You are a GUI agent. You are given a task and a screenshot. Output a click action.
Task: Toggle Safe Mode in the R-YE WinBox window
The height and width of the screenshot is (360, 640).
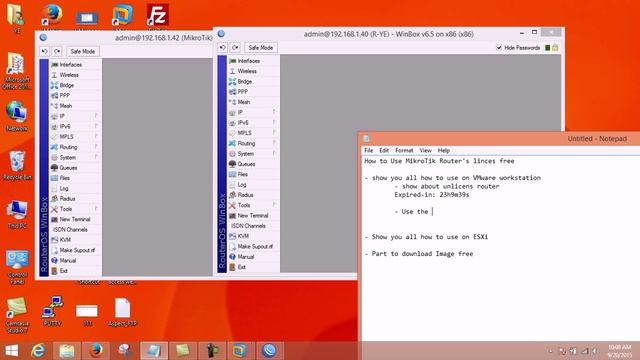[x=261, y=48]
